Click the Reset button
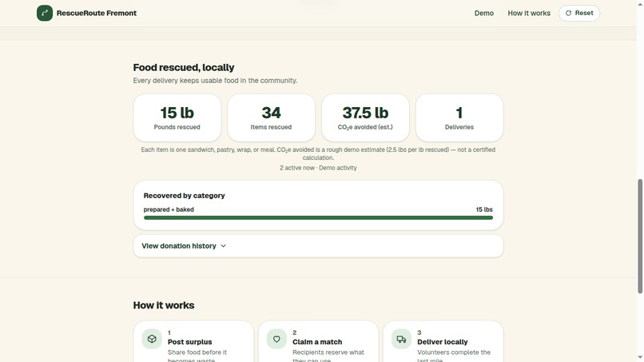 click(x=579, y=13)
